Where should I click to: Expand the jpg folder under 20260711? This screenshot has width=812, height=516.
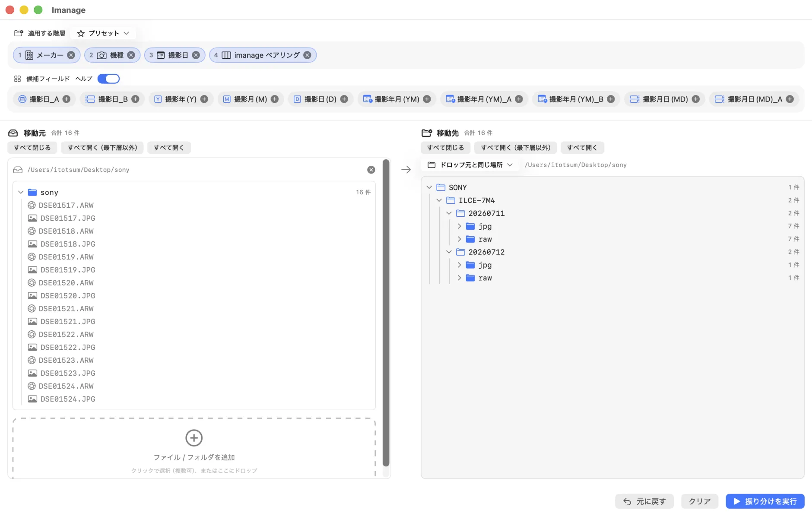point(459,226)
